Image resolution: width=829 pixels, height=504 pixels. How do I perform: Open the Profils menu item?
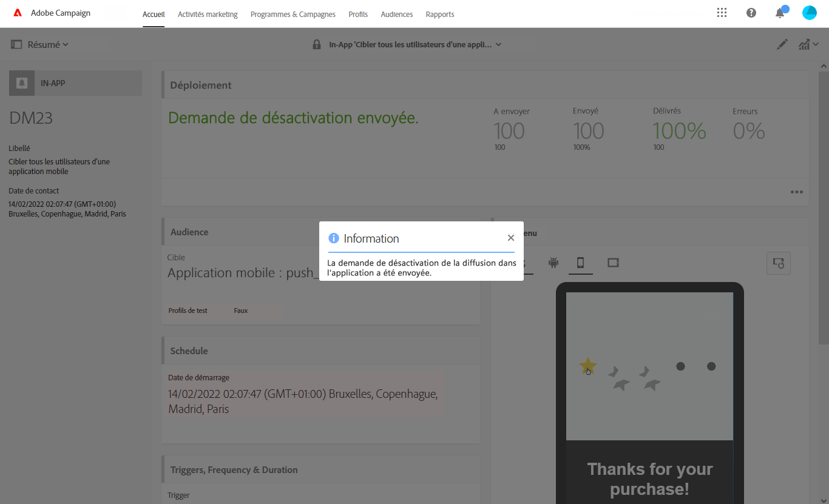coord(358,15)
